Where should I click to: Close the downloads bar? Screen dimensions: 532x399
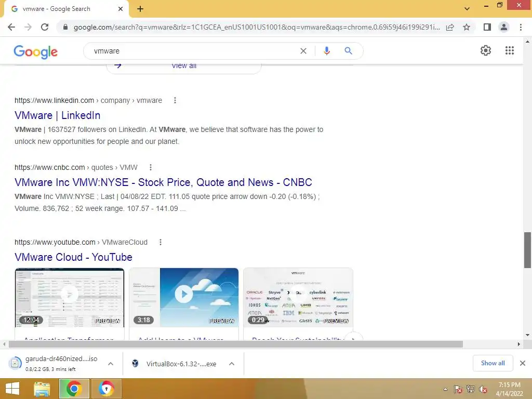tap(523, 363)
